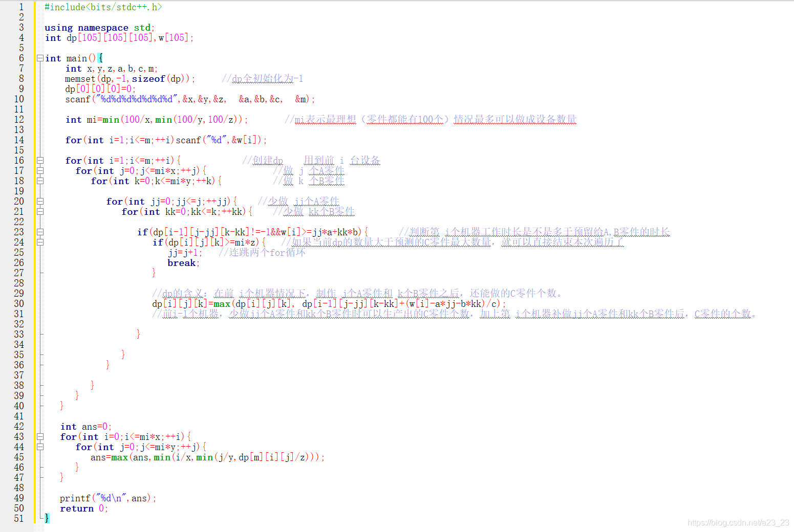Click the comment on line 8 after memset
The height and width of the screenshot is (532, 794).
tap(263, 79)
